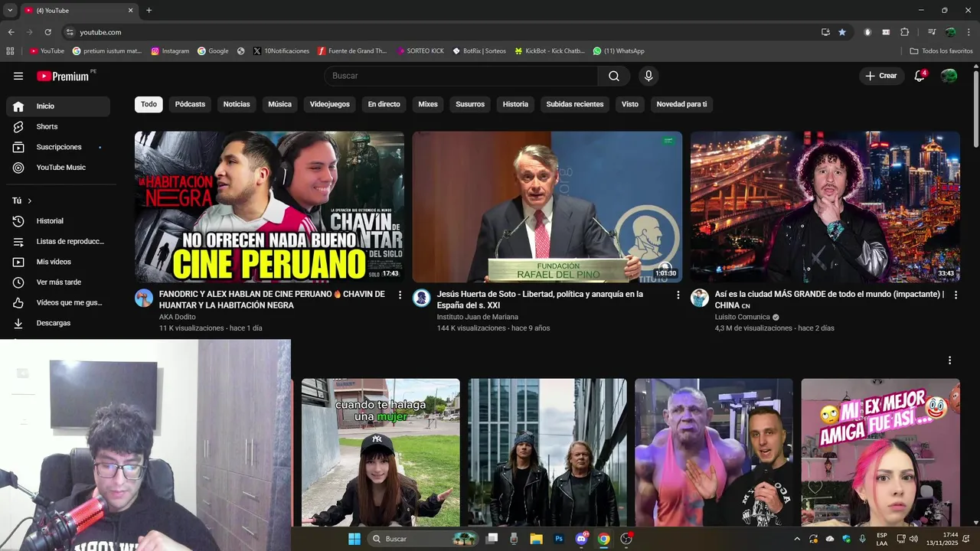
Task: Open Todos los favoritos bookmarks folder
Action: point(941,51)
